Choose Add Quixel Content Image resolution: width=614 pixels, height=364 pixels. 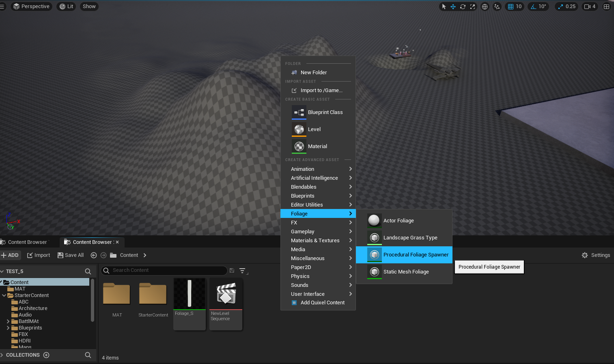point(318,303)
